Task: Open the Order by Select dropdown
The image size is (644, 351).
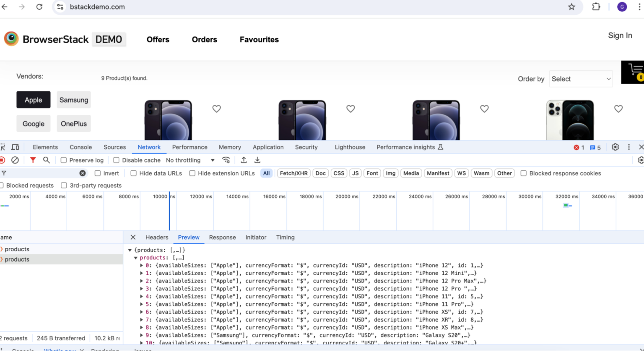Action: point(581,79)
